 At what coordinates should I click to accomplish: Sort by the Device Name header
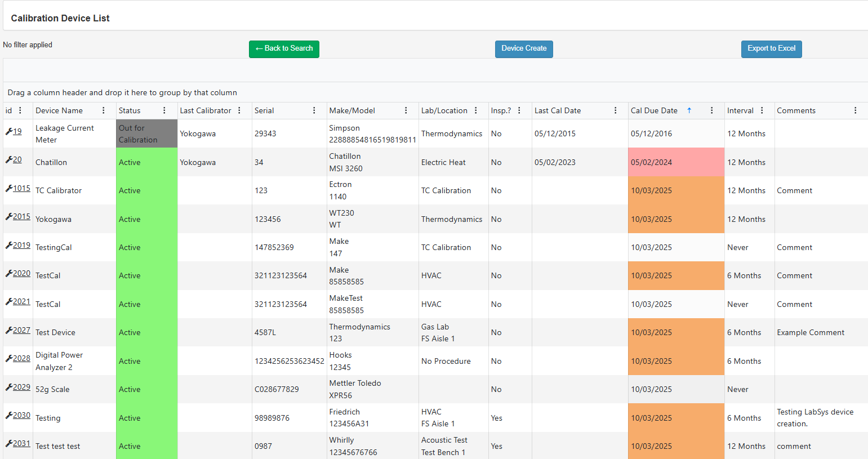coord(59,110)
